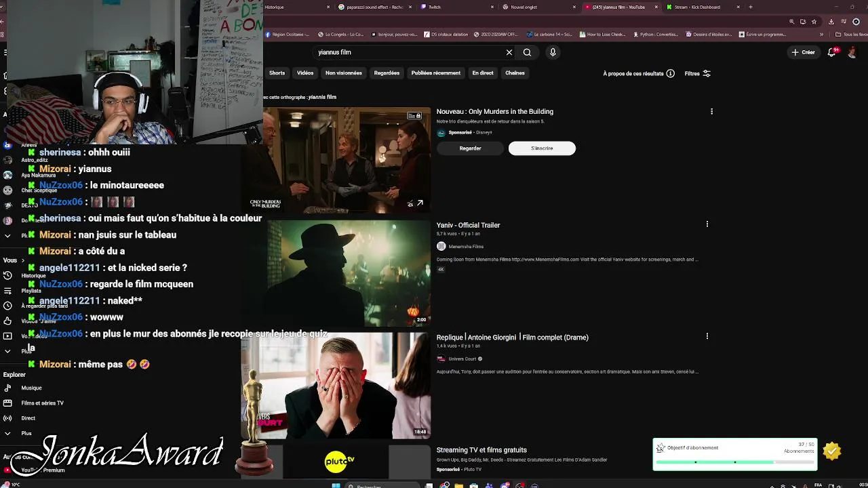Open File Explorer from the taskbar

pyautogui.click(x=459, y=485)
